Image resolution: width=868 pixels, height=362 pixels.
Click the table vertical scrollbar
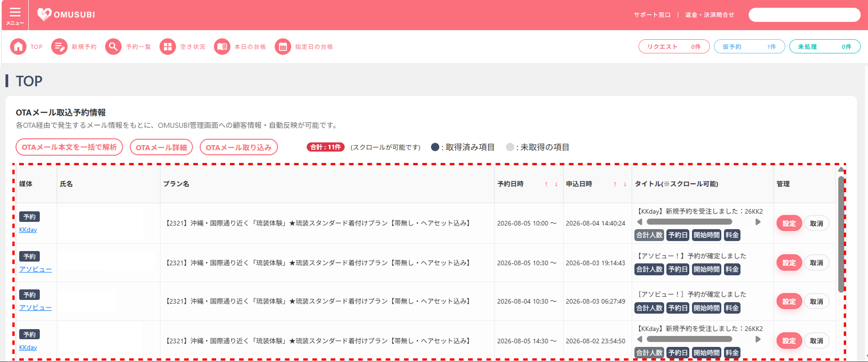click(841, 234)
